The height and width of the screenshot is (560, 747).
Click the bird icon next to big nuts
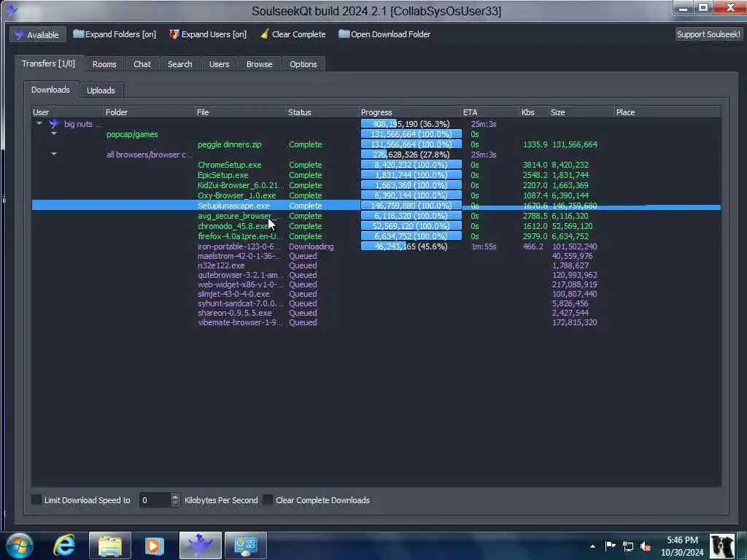pyautogui.click(x=54, y=124)
